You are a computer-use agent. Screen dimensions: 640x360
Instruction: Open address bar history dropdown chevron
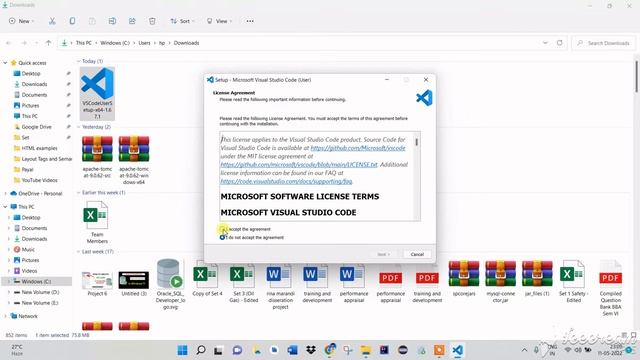click(545, 43)
